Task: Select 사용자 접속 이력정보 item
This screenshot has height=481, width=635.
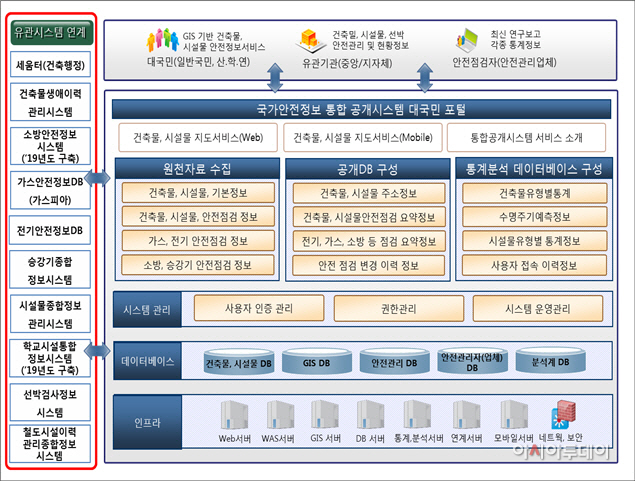Action: pyautogui.click(x=534, y=265)
